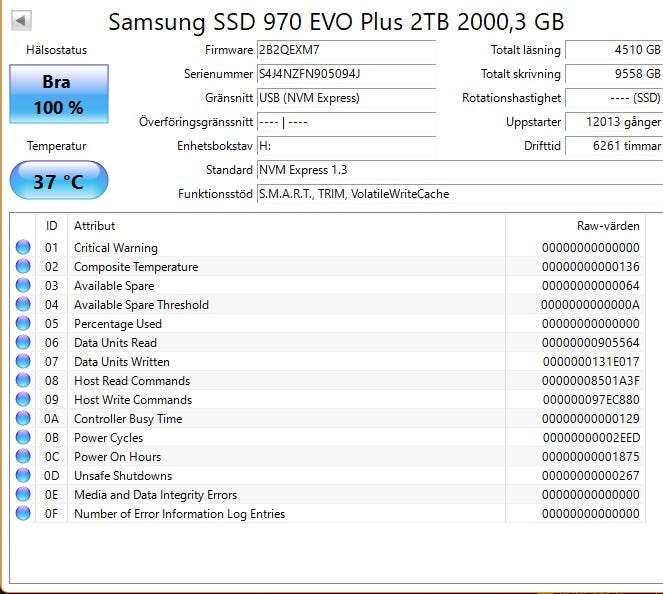Viewport: 663px width, 594px height.
Task: Click the Controller Busy Time status orb
Action: (x=23, y=419)
